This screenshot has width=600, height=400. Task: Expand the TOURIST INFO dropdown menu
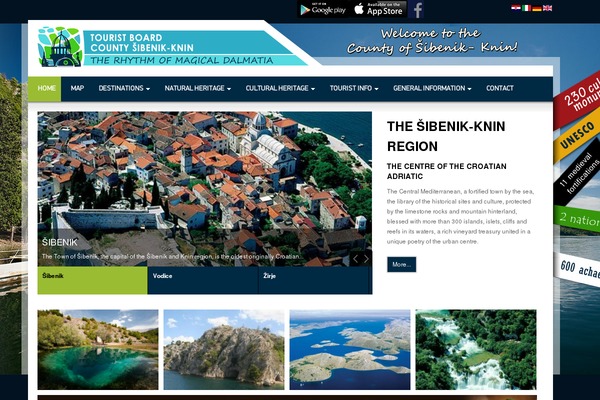(354, 88)
